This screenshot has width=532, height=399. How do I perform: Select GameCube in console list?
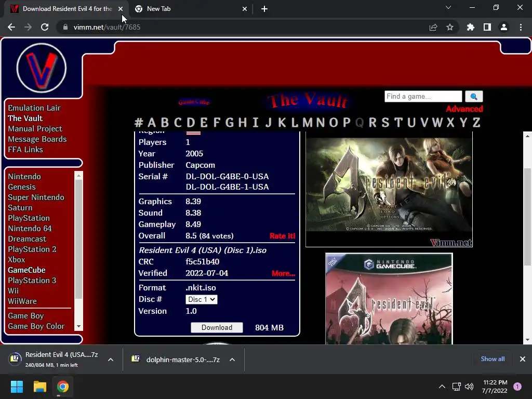[26, 270]
